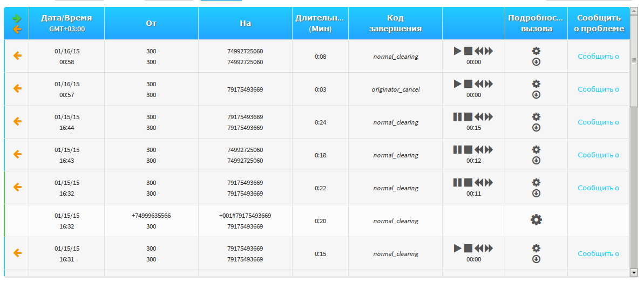Image resolution: width=644 pixels, height=290 pixels.
Task: Play the originator_cancel call recording
Action: pos(458,84)
